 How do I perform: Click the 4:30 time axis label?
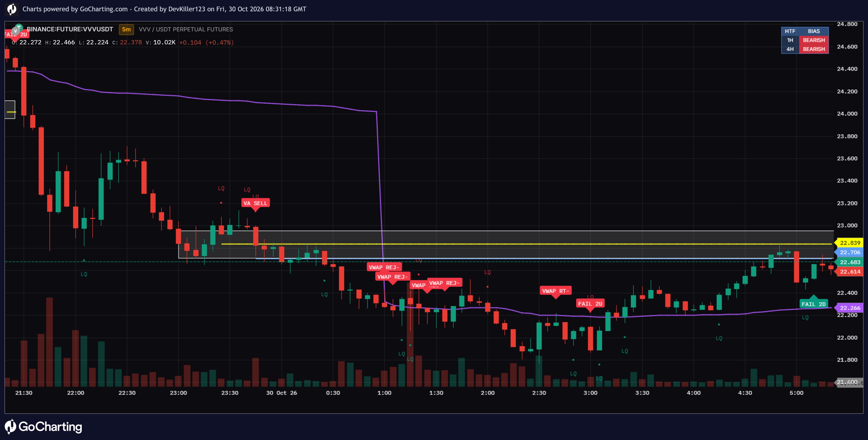(x=745, y=393)
